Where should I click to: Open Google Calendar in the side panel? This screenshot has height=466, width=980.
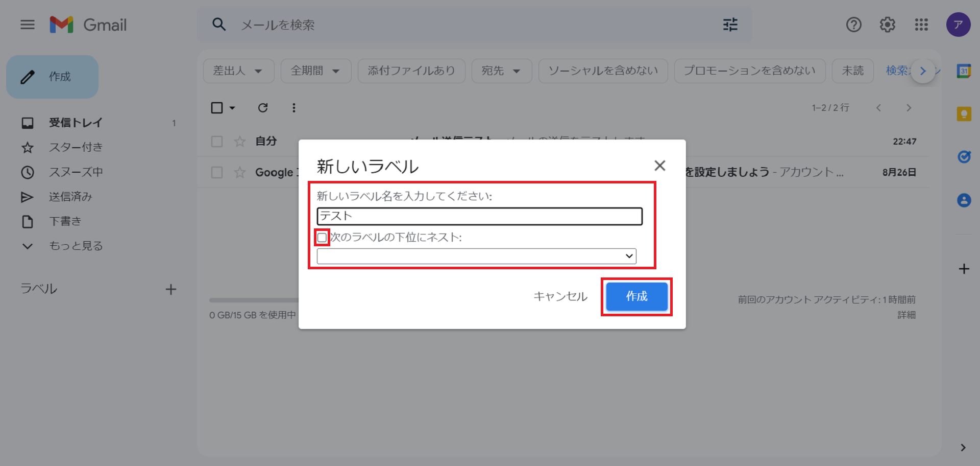click(x=964, y=72)
